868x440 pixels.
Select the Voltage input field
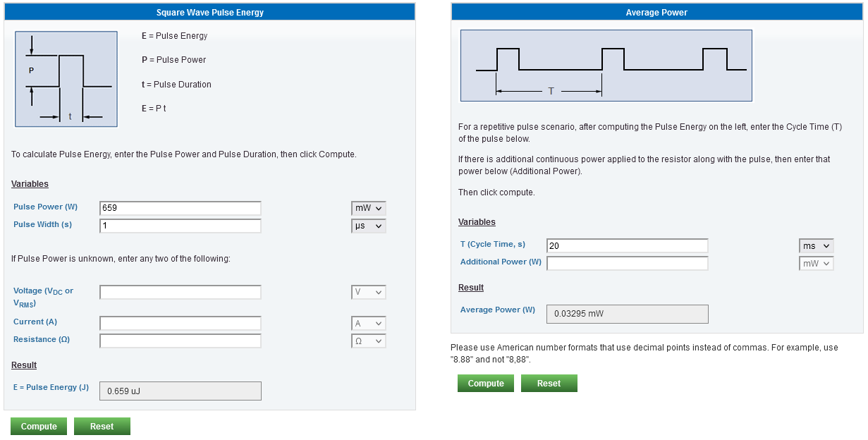click(181, 292)
